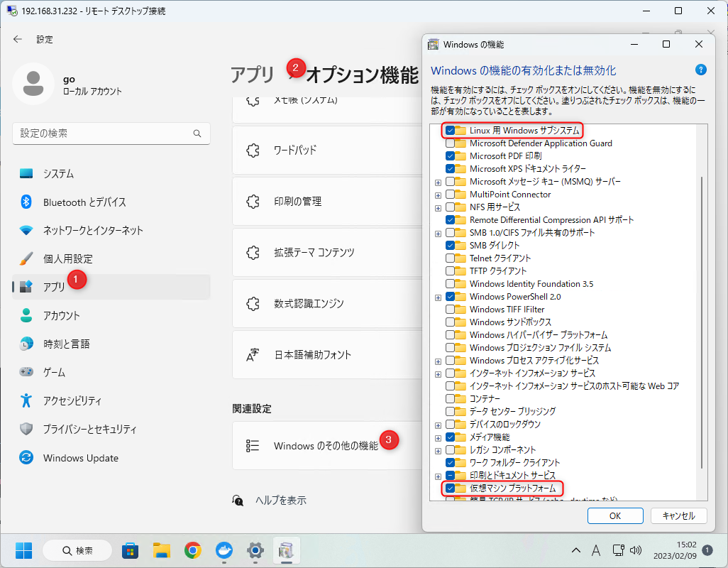
Task: Expand MultiPoint Connector tree node
Action: pyautogui.click(x=438, y=195)
